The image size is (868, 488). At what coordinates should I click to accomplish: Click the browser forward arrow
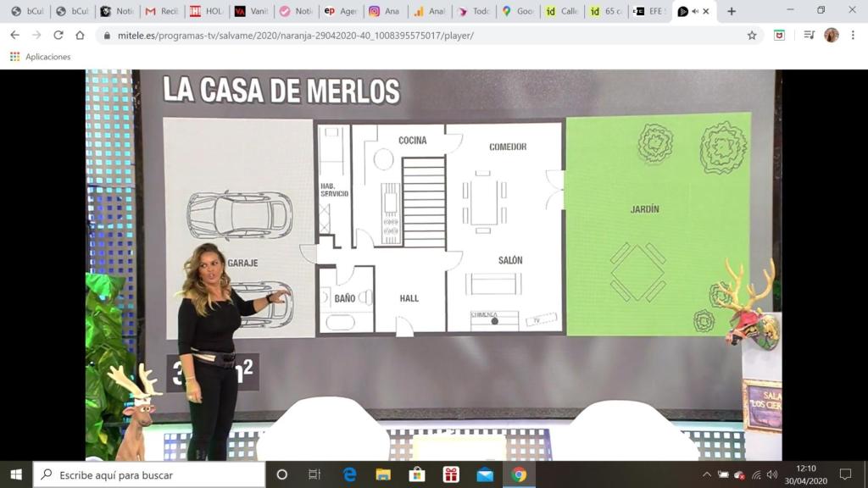click(x=36, y=35)
